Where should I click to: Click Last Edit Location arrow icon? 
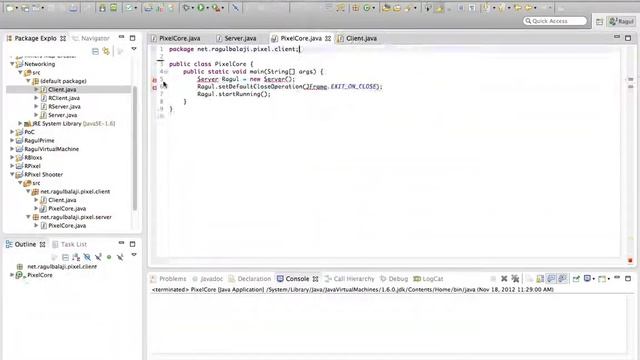pos(518,7)
